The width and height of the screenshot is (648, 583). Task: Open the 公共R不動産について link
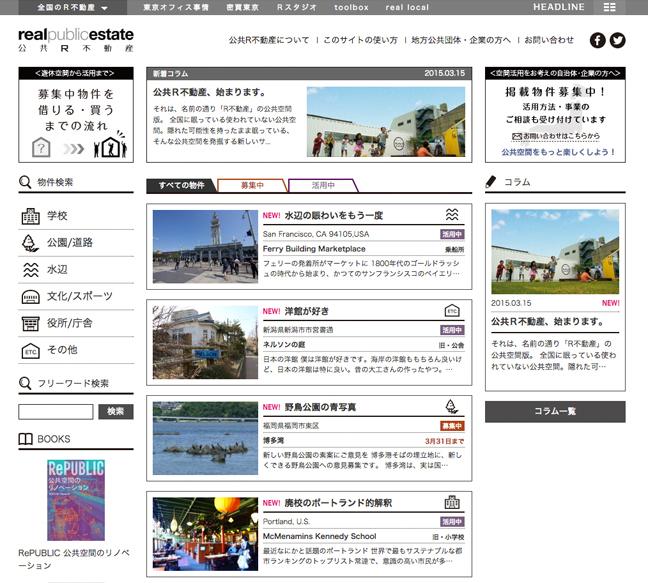pyautogui.click(x=269, y=40)
